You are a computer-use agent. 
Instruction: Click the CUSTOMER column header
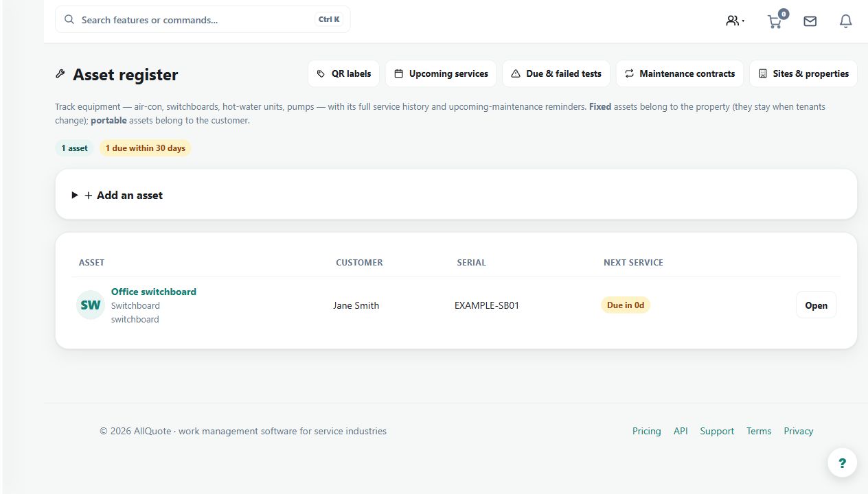click(359, 263)
